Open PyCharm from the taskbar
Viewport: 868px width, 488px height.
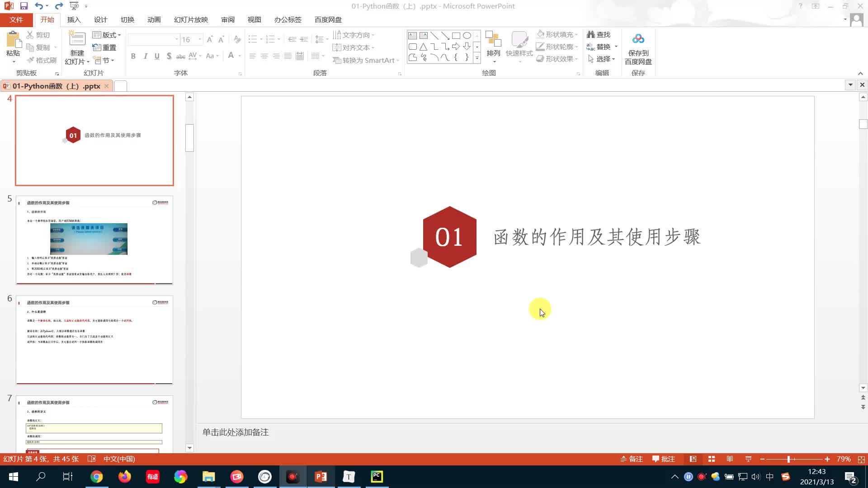click(377, 477)
